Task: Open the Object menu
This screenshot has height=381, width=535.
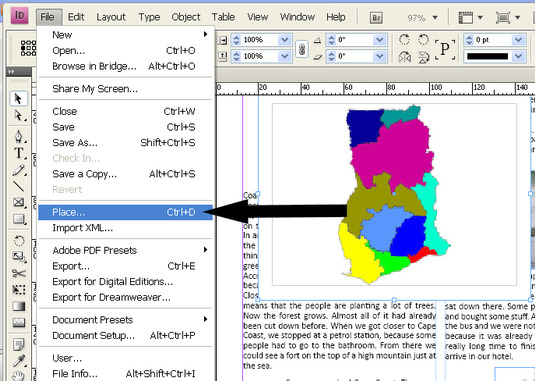Action: coord(186,17)
